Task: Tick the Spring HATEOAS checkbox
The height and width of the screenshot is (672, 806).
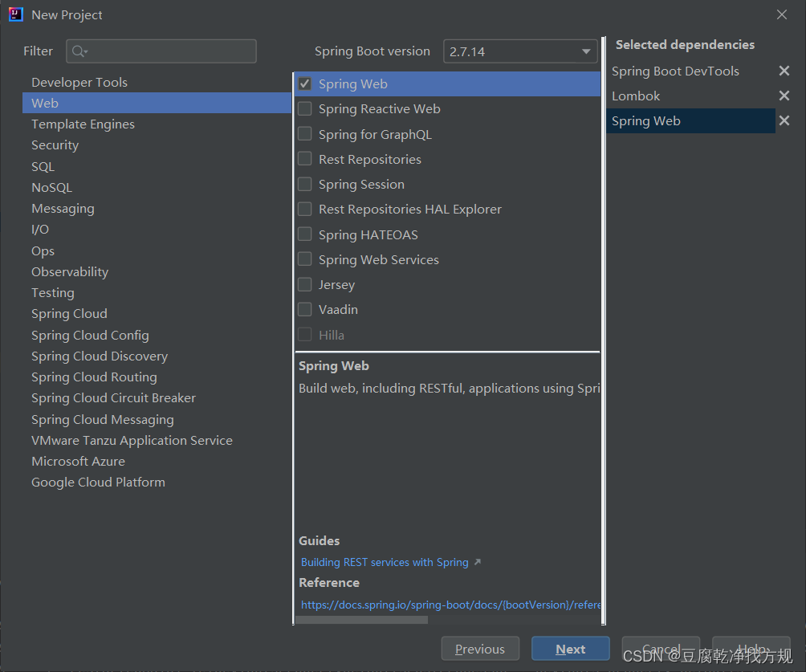Action: 305,234
